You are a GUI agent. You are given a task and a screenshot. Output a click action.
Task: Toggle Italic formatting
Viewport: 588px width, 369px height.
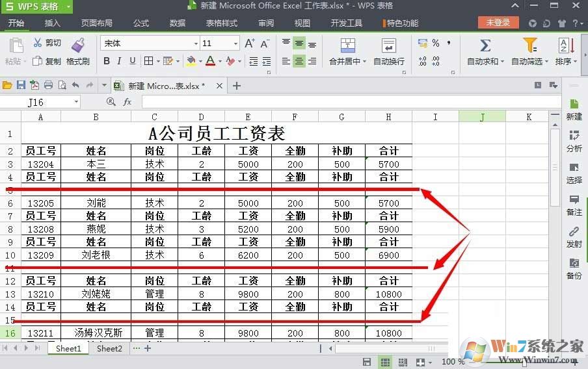(119, 60)
